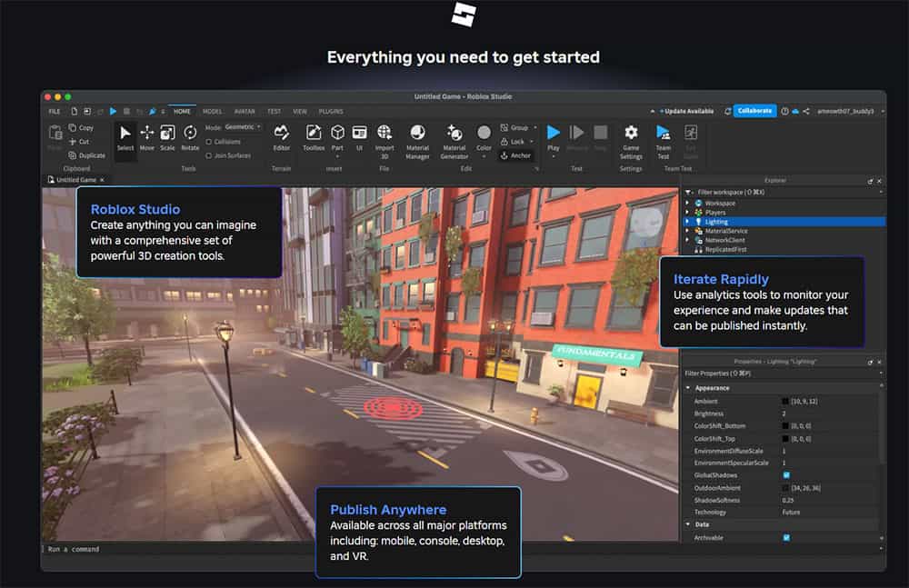Open the FILE menu
Screen dimensions: 909x588
click(x=55, y=112)
